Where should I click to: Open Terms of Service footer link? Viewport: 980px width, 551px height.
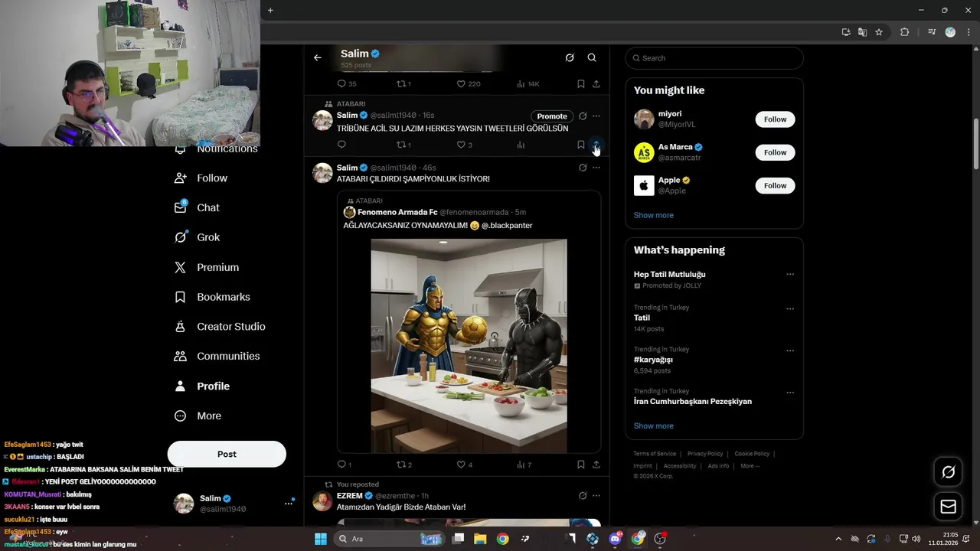pos(655,454)
